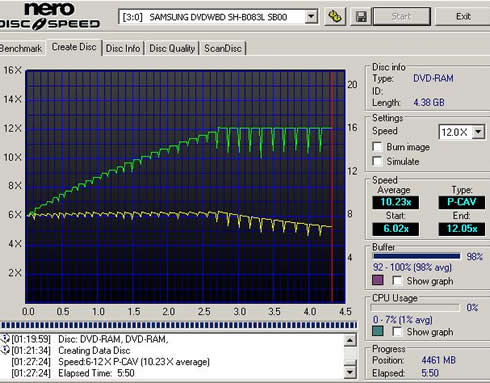Switch to the Disc Info tab
This screenshot has width=490, height=383.
(x=123, y=48)
